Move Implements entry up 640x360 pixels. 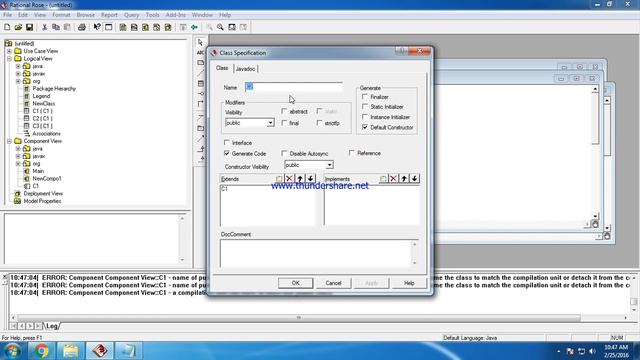(x=404, y=179)
